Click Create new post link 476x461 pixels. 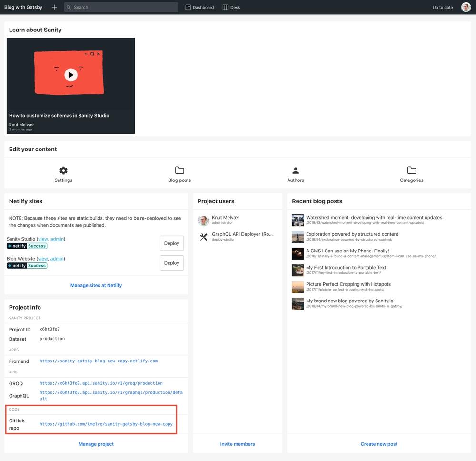pyautogui.click(x=379, y=444)
